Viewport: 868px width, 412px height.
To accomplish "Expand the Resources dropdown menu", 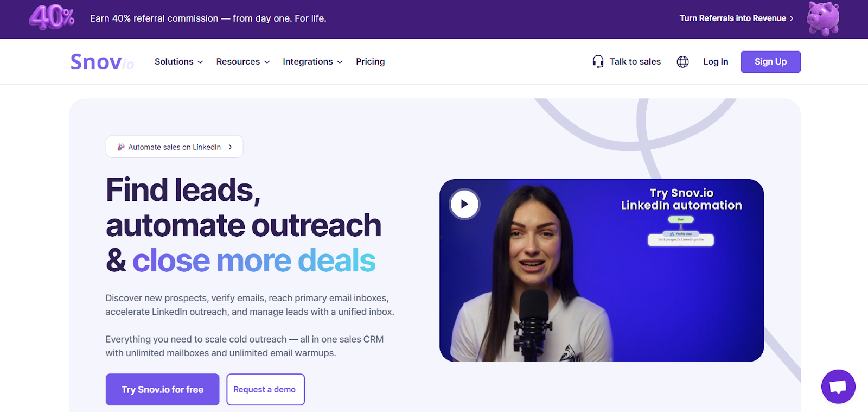I will tap(243, 62).
